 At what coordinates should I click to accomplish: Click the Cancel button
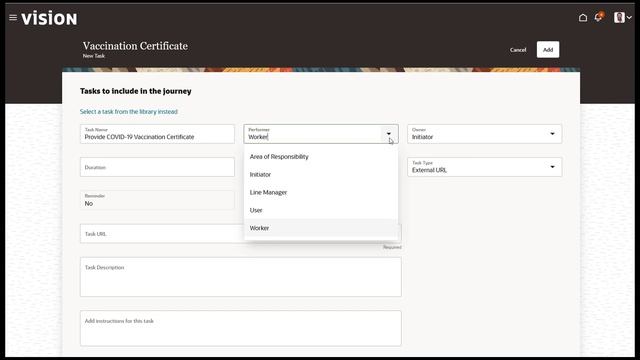[518, 50]
